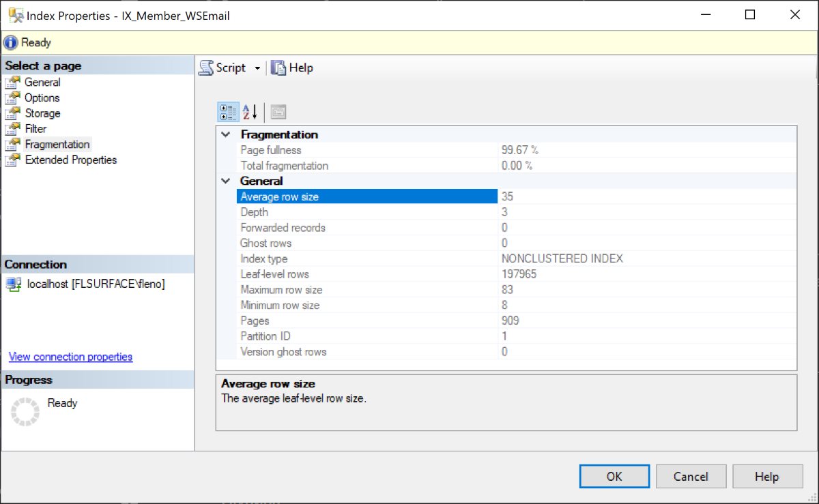Viewport: 819px width, 504px height.
Task: Click the OK button
Action: 614,476
